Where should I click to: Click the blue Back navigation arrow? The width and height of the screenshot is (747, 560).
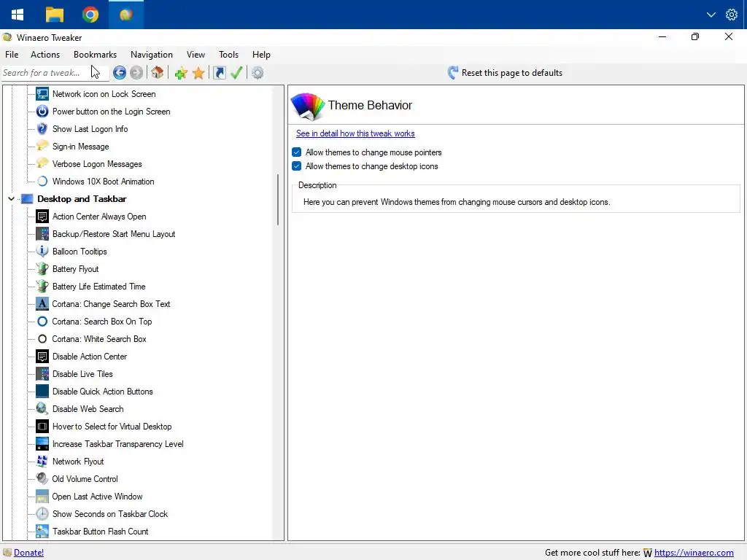pos(120,73)
